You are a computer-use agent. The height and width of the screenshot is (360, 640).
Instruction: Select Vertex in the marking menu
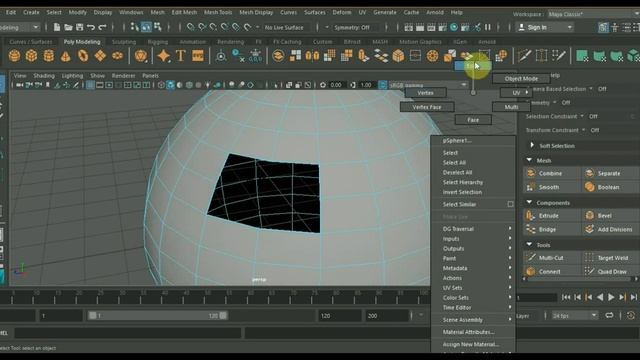[x=425, y=93]
